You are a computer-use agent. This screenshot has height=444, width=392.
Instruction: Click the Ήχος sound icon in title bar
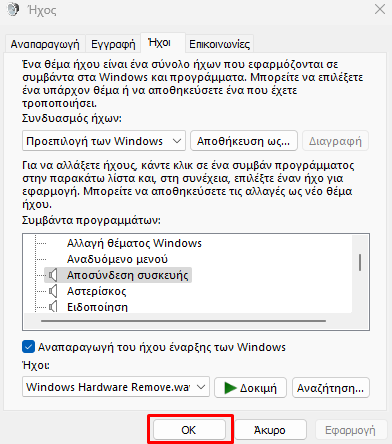click(x=13, y=10)
